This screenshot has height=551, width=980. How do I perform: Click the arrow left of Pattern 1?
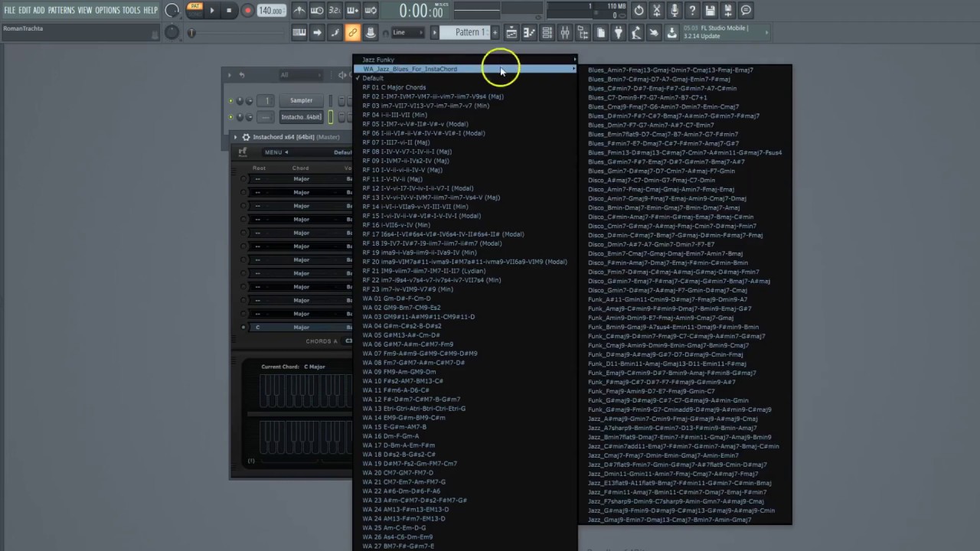coord(434,32)
